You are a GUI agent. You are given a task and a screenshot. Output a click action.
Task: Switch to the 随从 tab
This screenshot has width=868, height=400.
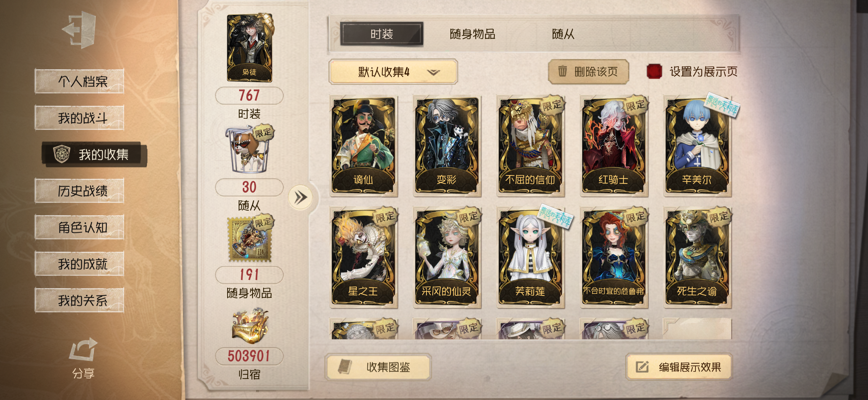point(563,34)
